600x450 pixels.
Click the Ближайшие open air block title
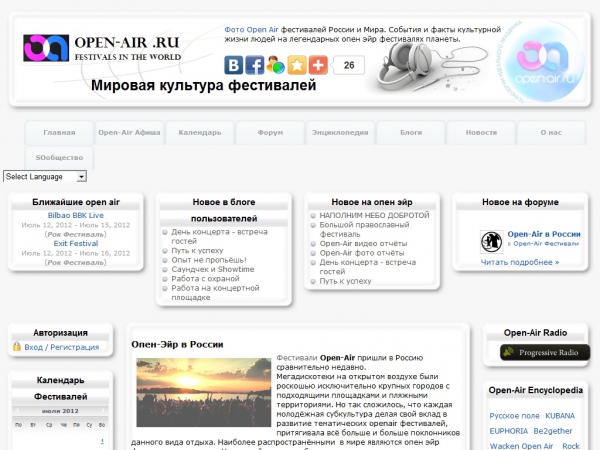tap(76, 202)
